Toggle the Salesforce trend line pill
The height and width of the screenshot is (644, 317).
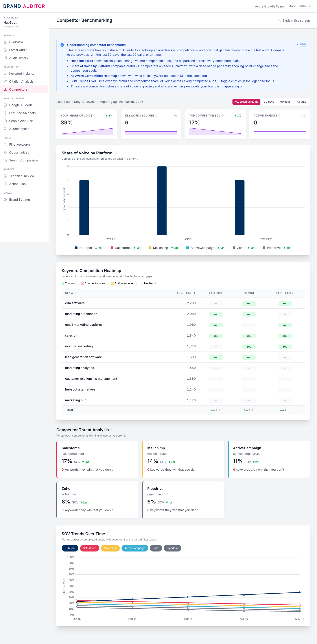click(90, 548)
